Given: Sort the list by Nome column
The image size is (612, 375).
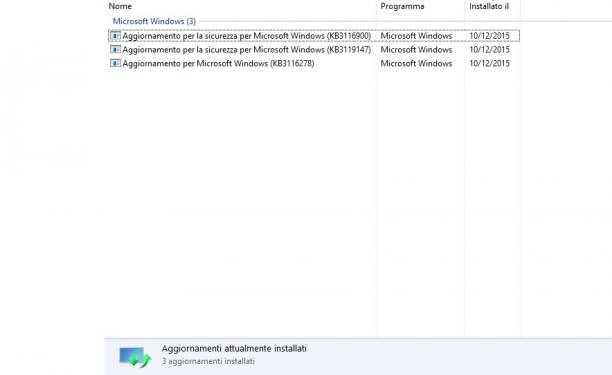Looking at the screenshot, I should click(x=120, y=6).
